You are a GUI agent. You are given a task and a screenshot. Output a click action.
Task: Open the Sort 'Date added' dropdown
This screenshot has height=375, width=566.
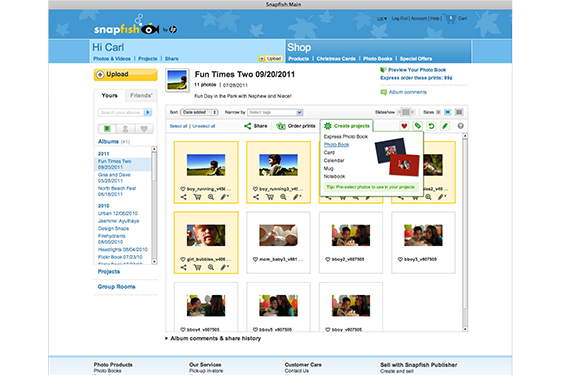tap(199, 112)
